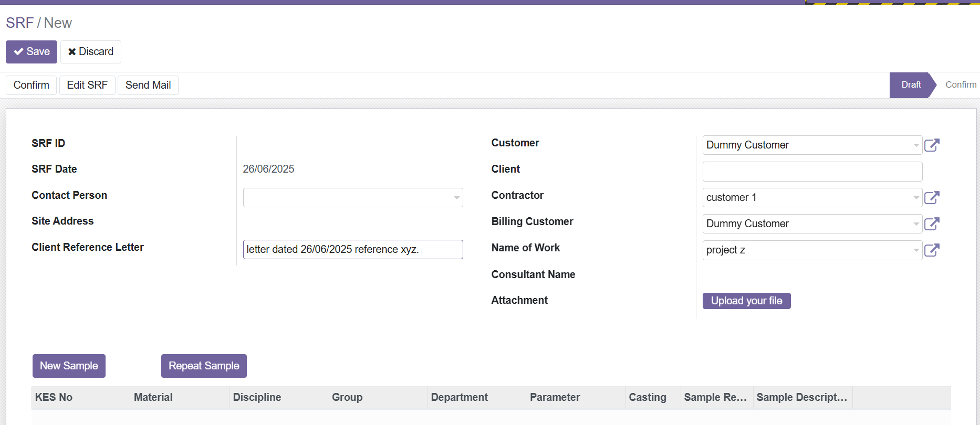Open the Contractor dropdown list

tap(915, 198)
